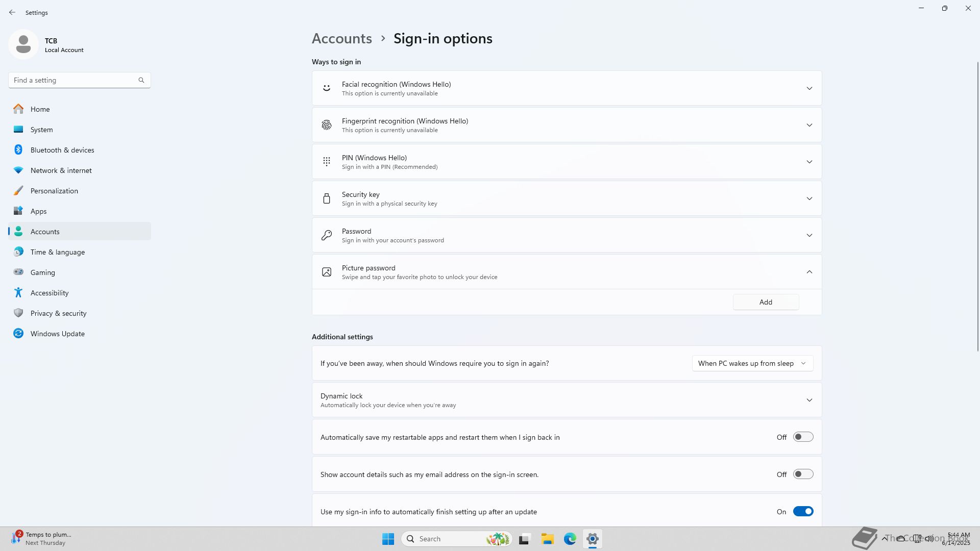980x551 pixels.
Task: Click the Add picture password button
Action: click(x=765, y=302)
